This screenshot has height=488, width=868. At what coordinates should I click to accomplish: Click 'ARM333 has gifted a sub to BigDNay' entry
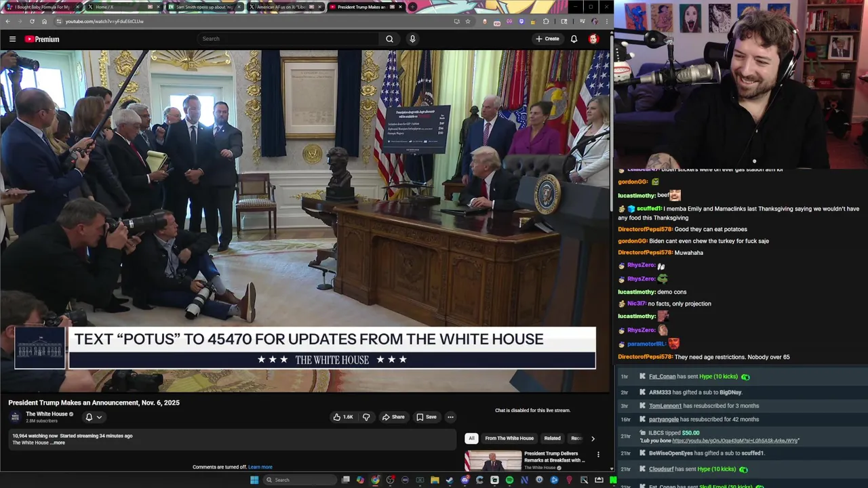(x=695, y=392)
